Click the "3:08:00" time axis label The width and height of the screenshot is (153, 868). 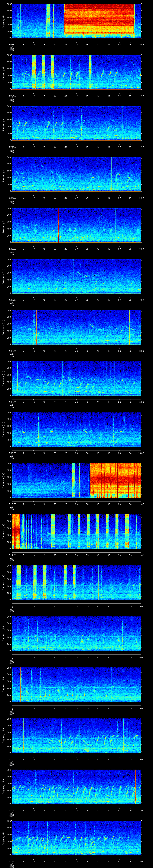(x=12, y=402)
